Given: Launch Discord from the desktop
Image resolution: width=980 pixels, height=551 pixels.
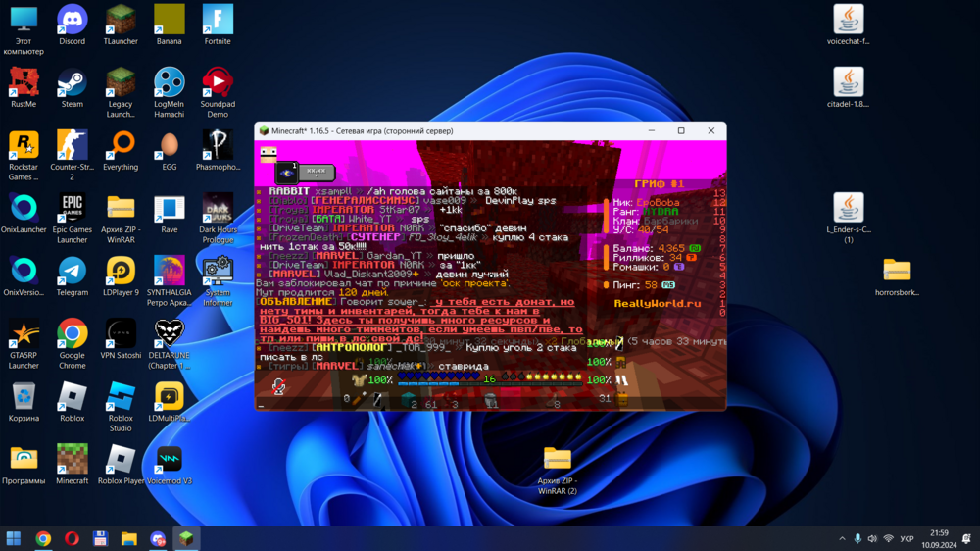Looking at the screenshot, I should click(x=72, y=25).
